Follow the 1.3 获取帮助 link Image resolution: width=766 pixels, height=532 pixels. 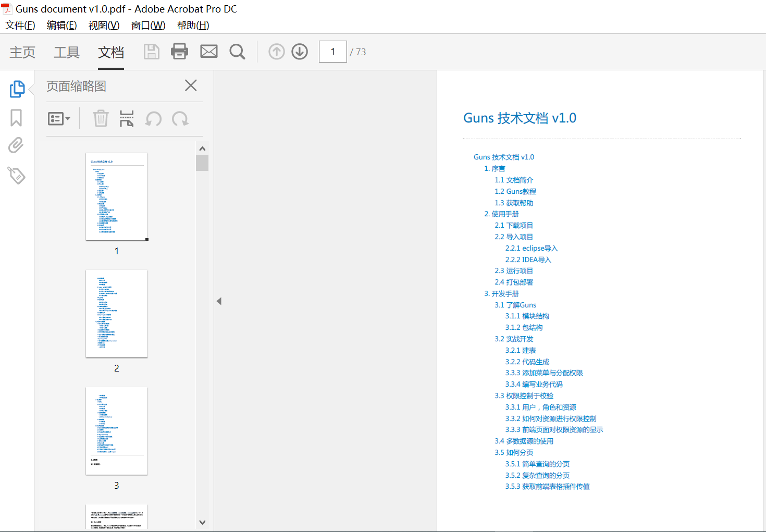(x=514, y=203)
